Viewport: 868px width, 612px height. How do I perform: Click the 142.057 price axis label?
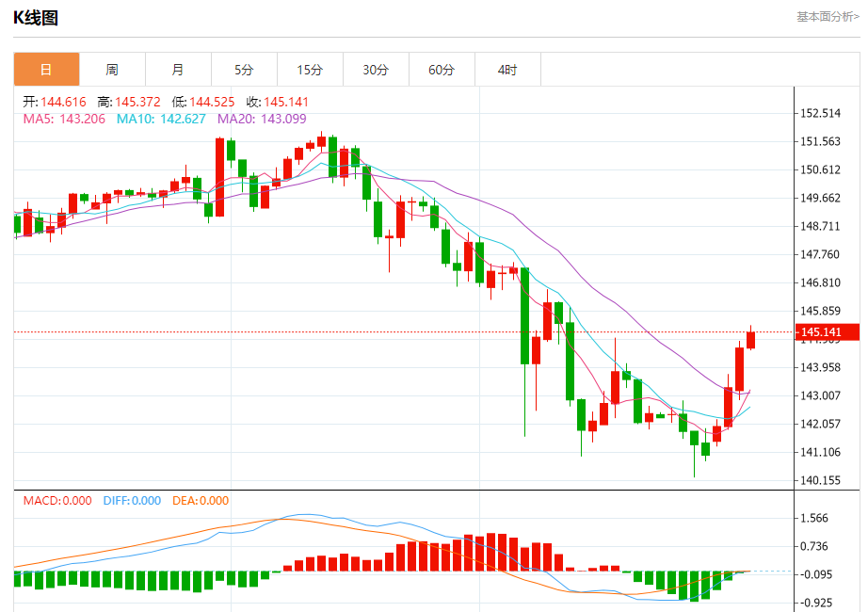click(x=820, y=425)
